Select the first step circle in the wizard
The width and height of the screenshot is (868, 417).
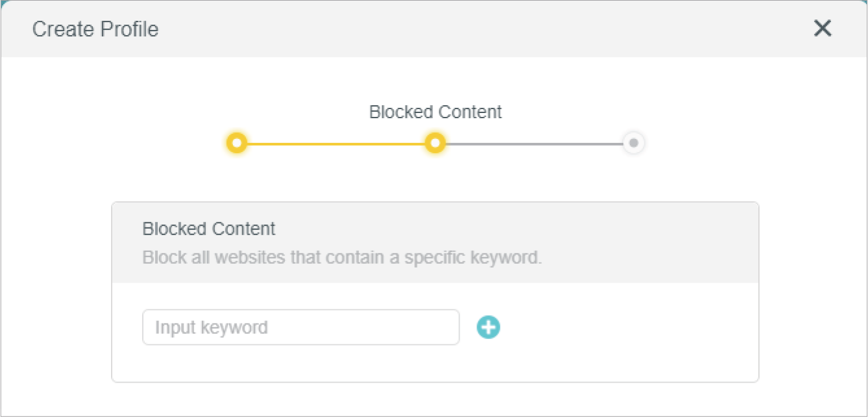click(238, 143)
